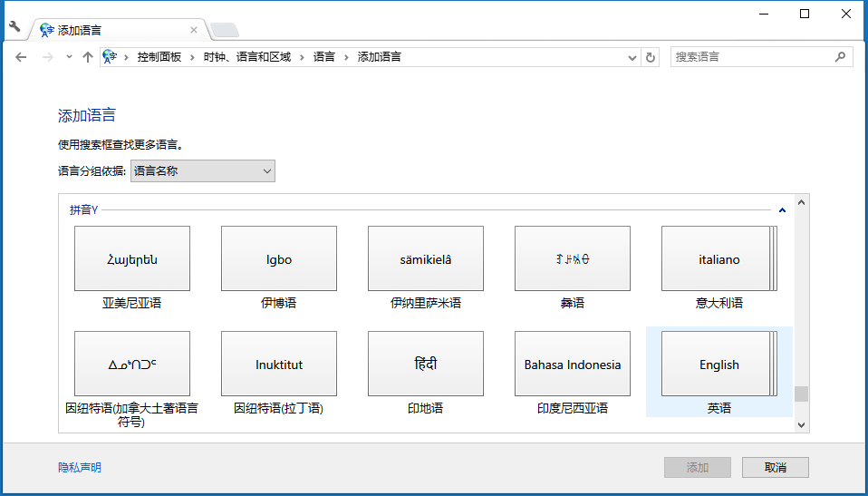
Task: Click the search magnifier icon
Action: 840,56
